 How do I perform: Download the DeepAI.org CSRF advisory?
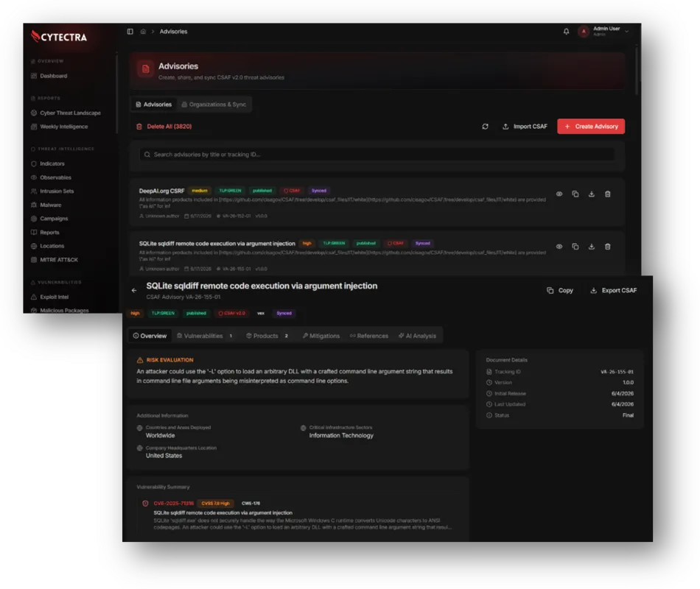click(x=591, y=194)
